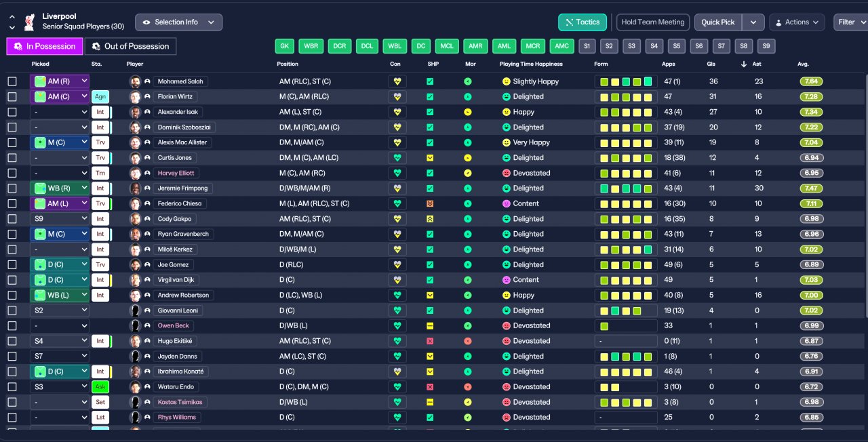Image resolution: width=868 pixels, height=442 pixels.
Task: Click Virgil van Dijk's face portrait
Action: tap(135, 280)
